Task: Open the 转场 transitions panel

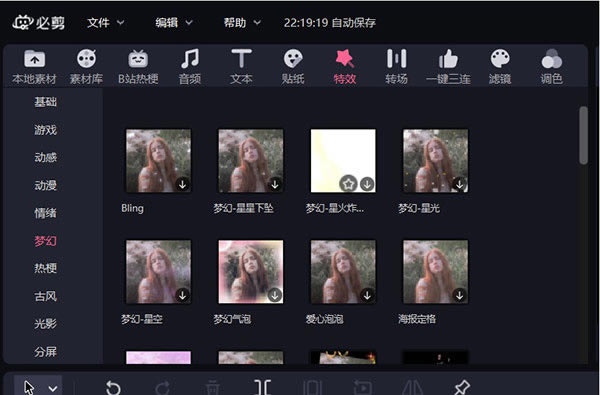Action: (x=396, y=67)
